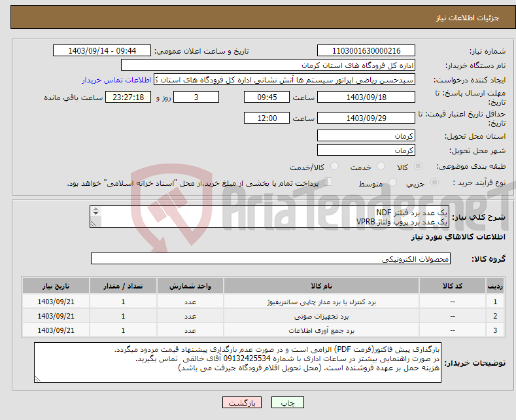
Task: Select the متوسط purchase type radio
Action: coord(392,182)
